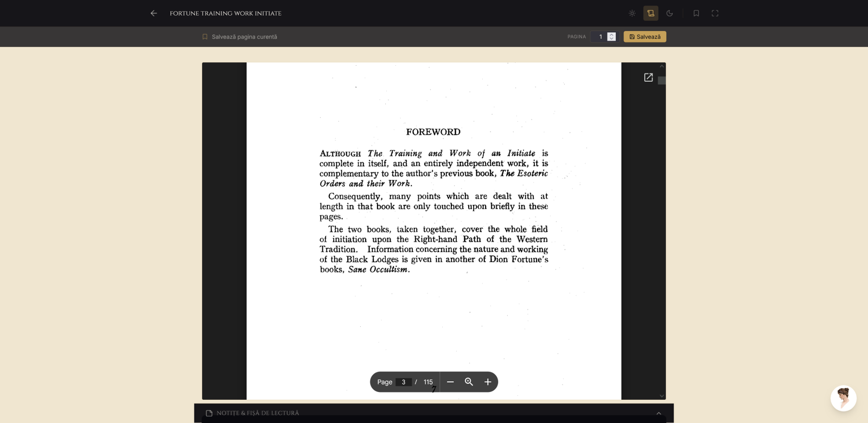868x423 pixels.
Task: Decrease the PAGINA value with the down arrow
Action: click(x=611, y=39)
